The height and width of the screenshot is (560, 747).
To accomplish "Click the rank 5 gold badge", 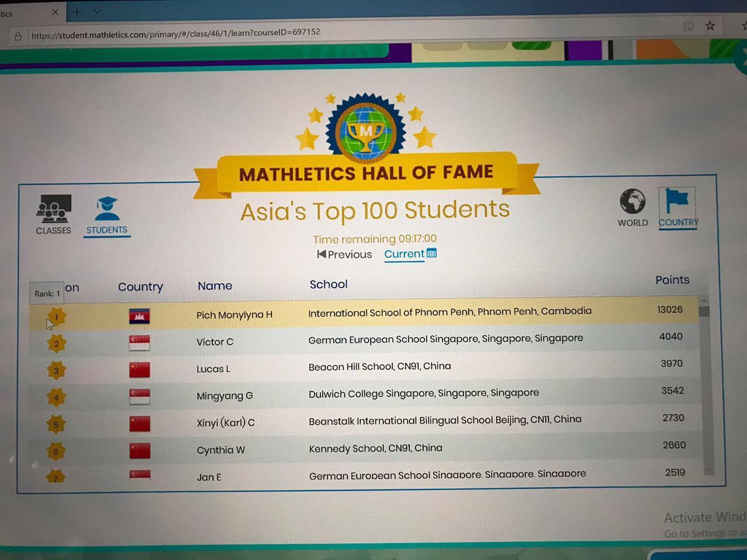I will pyautogui.click(x=56, y=424).
